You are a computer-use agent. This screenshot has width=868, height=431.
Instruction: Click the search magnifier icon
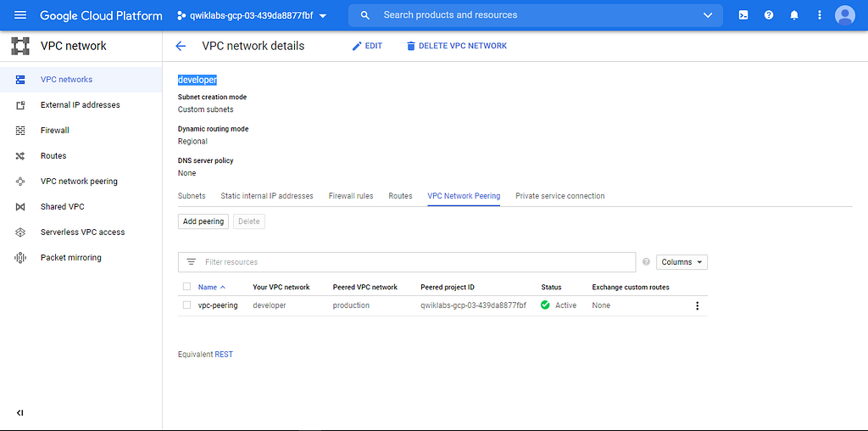click(x=364, y=15)
